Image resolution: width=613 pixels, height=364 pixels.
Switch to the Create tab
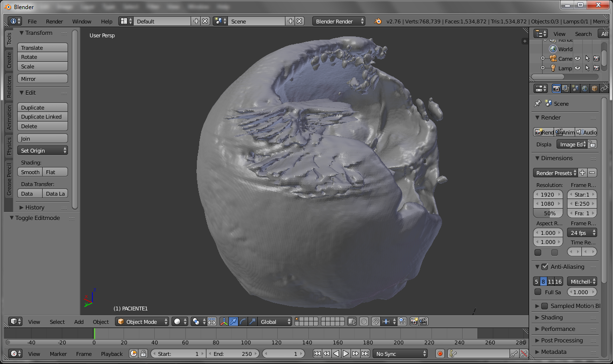(x=9, y=60)
